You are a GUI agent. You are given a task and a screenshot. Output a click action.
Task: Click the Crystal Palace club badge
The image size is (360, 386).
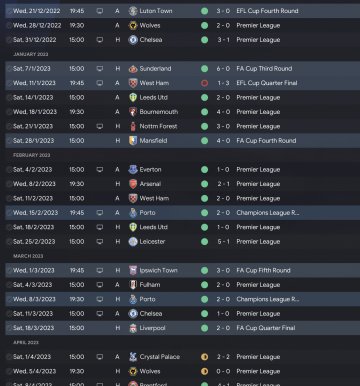pyautogui.click(x=133, y=357)
